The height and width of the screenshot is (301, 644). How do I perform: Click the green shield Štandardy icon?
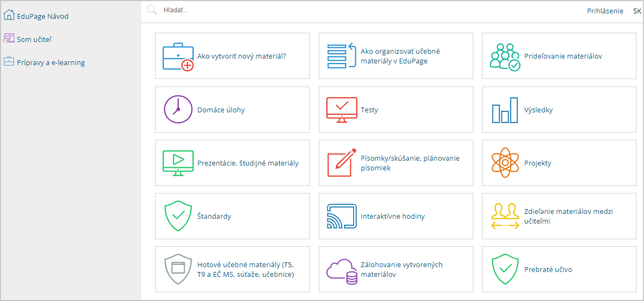[178, 216]
